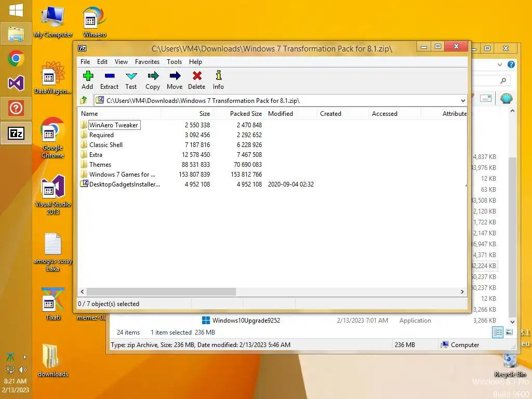Open the Favorites menu
Viewport: 532px width, 399px height.
point(147,62)
